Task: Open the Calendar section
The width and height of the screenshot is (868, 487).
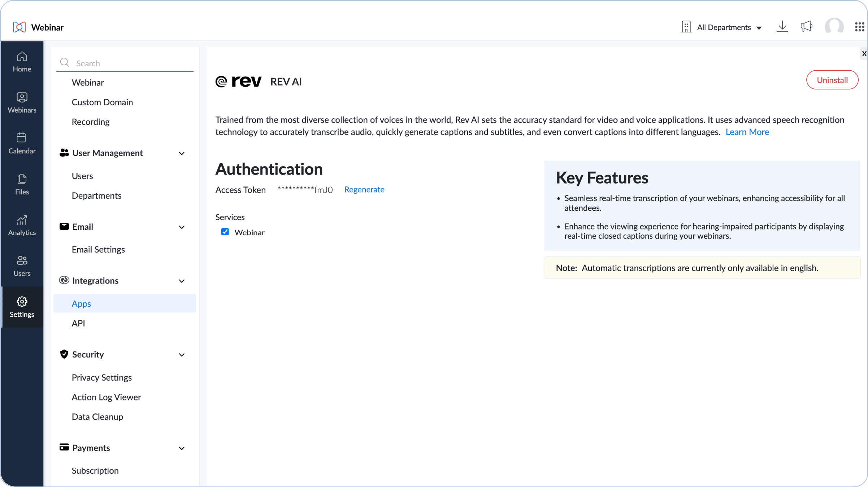Action: click(x=22, y=143)
